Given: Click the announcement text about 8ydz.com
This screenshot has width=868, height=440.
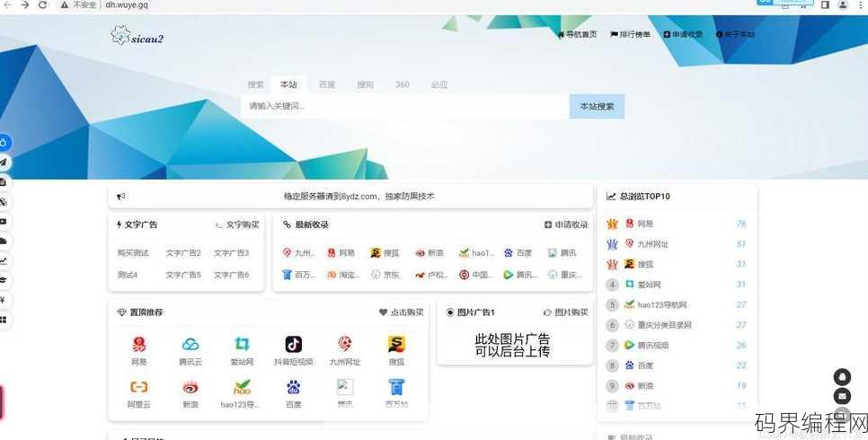Looking at the screenshot, I should point(359,196).
